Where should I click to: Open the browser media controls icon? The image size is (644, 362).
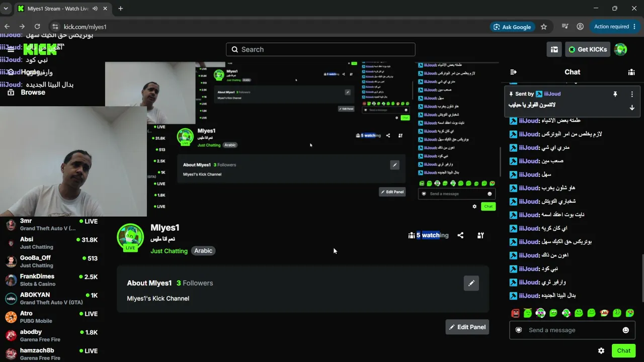coord(565,27)
